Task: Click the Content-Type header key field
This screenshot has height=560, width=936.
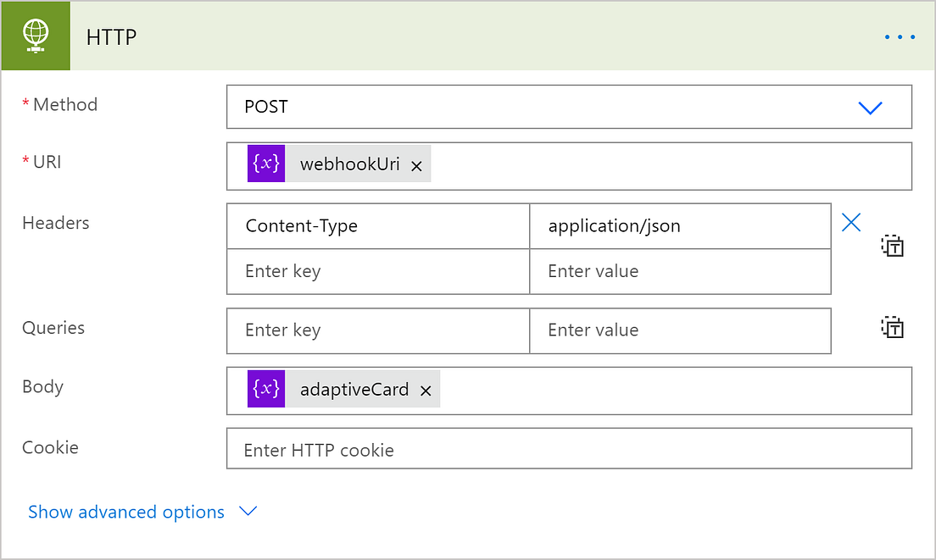Action: click(x=377, y=225)
